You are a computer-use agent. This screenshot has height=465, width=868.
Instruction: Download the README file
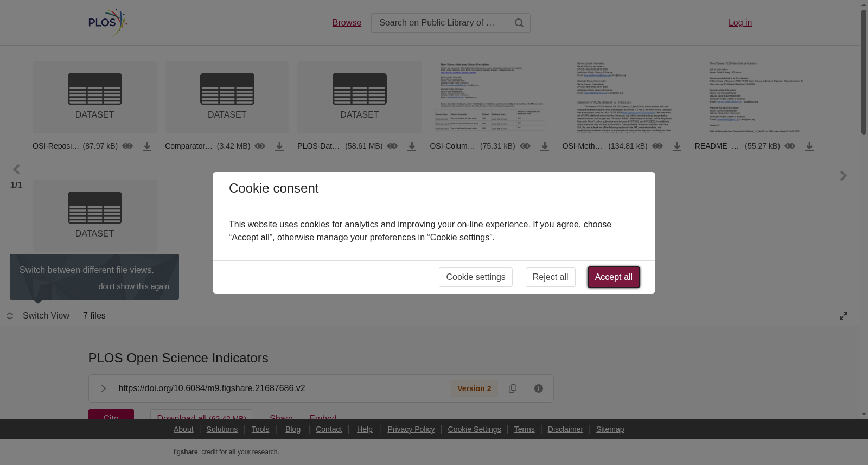click(x=809, y=146)
